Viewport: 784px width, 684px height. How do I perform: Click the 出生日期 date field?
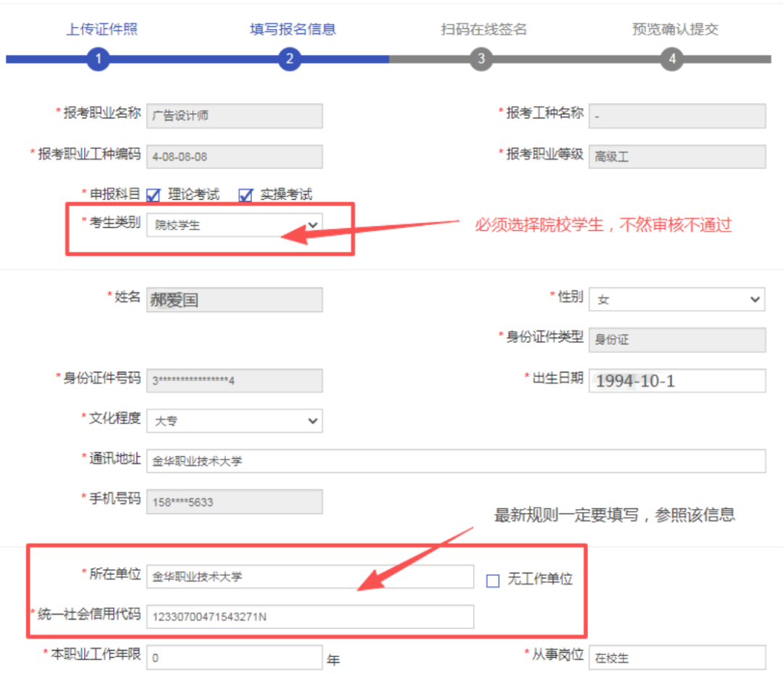(x=677, y=380)
